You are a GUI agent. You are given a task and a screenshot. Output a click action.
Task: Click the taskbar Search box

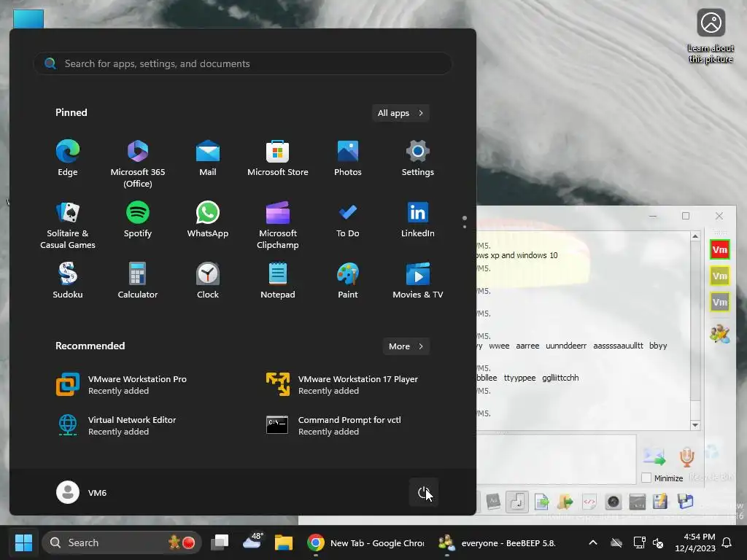point(122,542)
